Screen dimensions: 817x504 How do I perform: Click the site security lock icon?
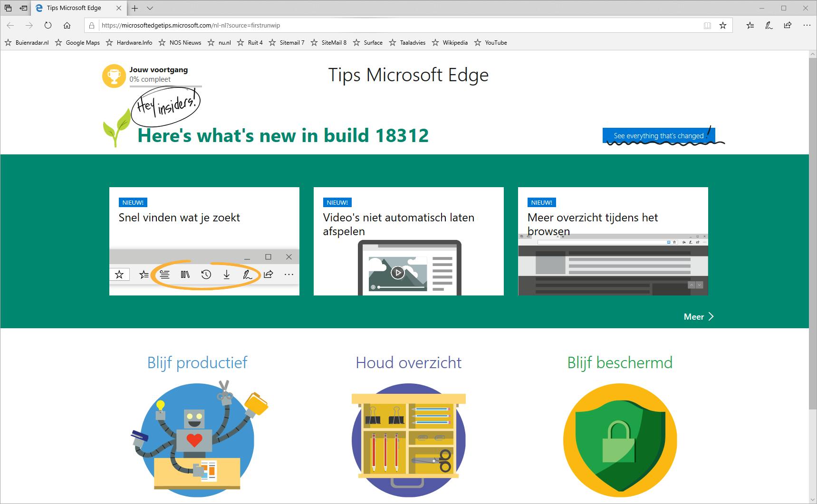(92, 25)
